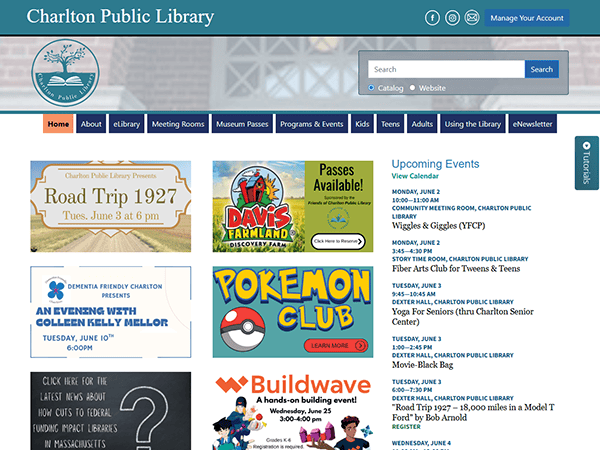Click the email envelope icon

coord(472,18)
